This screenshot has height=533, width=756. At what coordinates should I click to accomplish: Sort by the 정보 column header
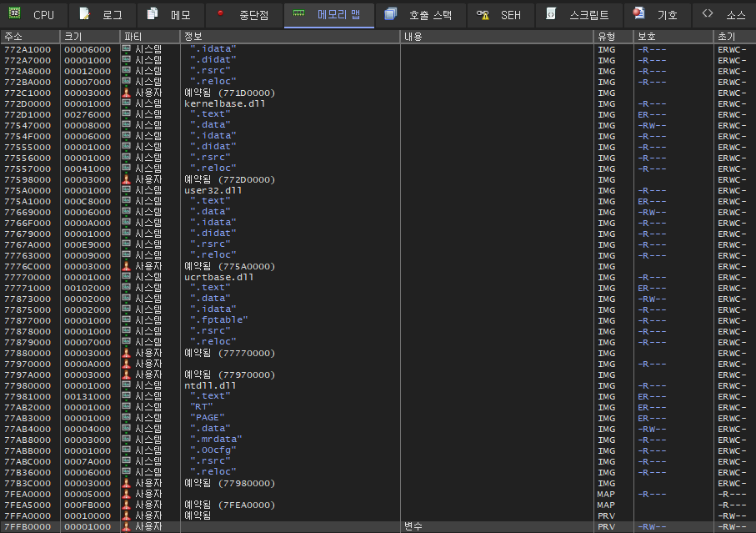pos(290,37)
